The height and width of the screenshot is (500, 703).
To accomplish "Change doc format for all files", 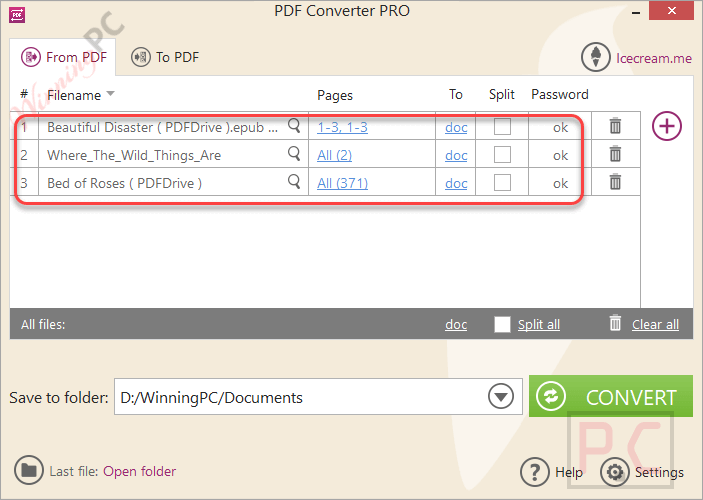I will point(456,324).
